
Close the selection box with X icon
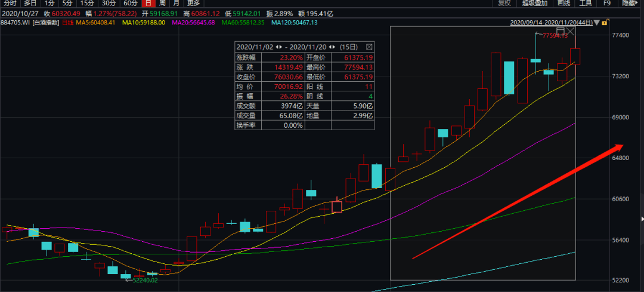[570, 31]
